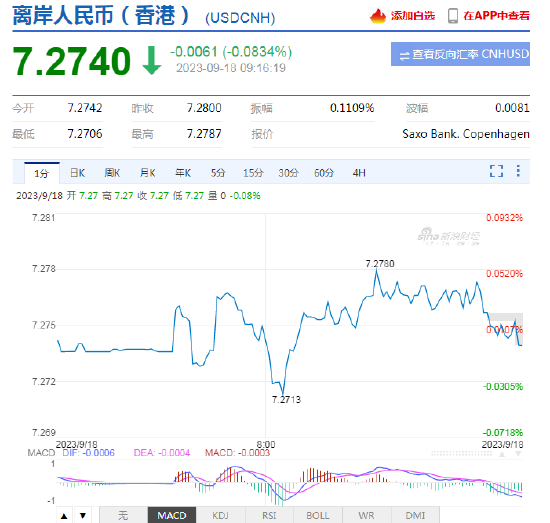Click Saxo Bank. Copenhagen quote source
Viewport: 550px width, 523px height.
click(466, 134)
